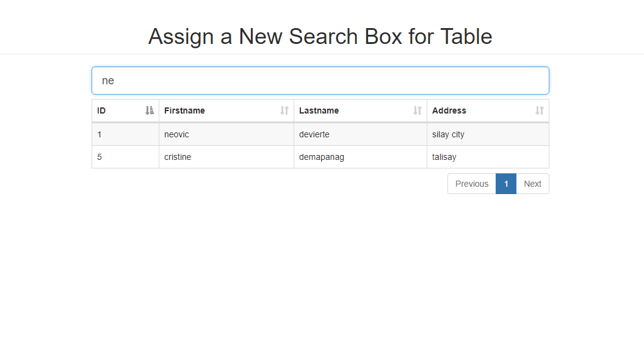Click the 'talisay' address cell
644x354 pixels.
pyautogui.click(x=488, y=157)
